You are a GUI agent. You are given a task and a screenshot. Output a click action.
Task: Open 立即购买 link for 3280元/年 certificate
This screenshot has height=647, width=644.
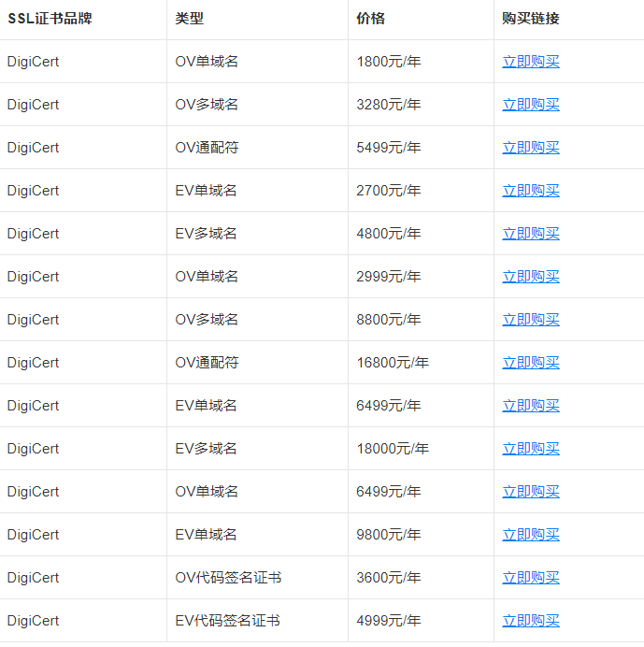[x=531, y=105]
